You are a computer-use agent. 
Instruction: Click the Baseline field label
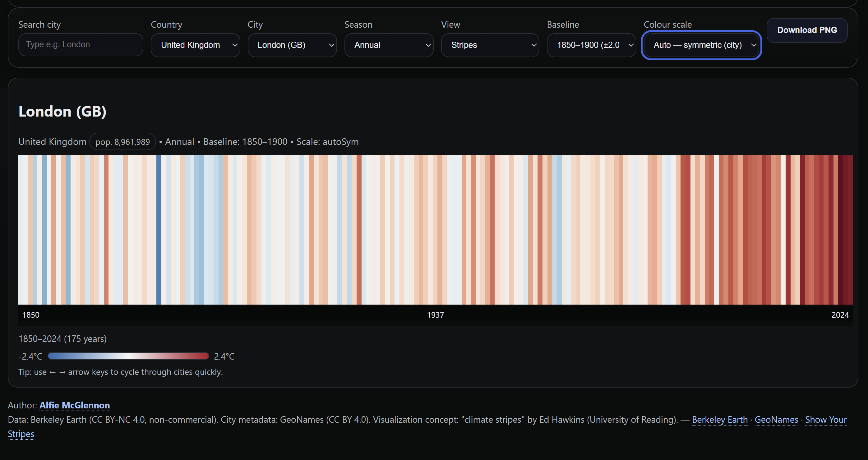(x=563, y=25)
